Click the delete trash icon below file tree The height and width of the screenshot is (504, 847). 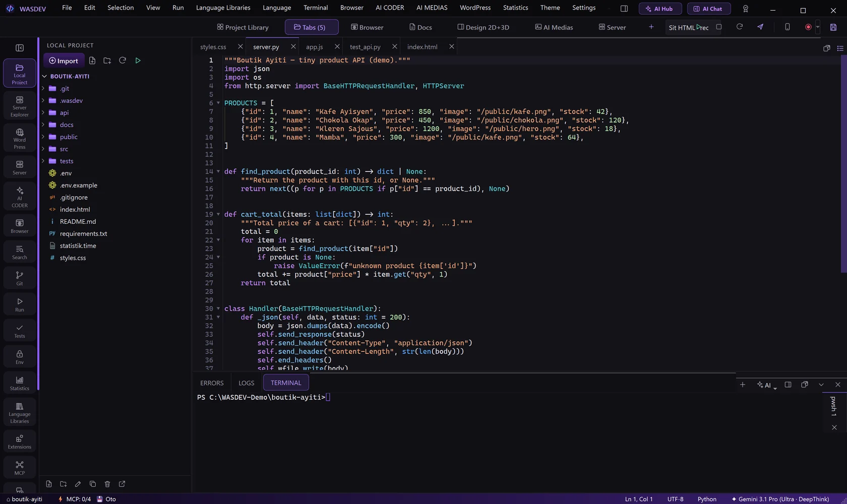pos(107,484)
